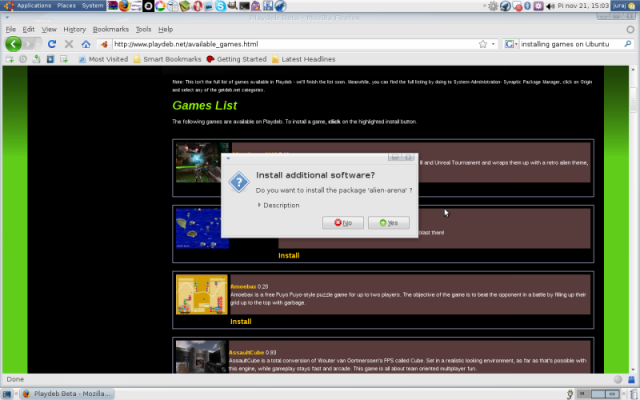Open the search engine selector dropdown
Viewport: 640px width, 400px height.
coord(511,44)
